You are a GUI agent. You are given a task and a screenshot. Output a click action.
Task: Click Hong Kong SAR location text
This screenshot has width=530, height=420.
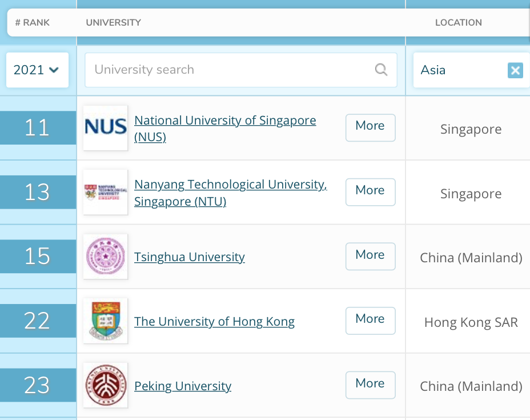(471, 322)
